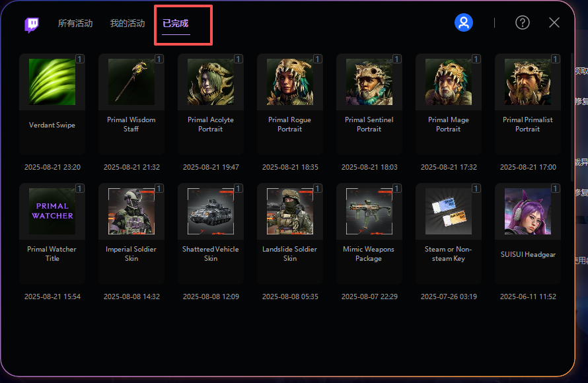Click the 'Primal Acolyte Portrait' label
This screenshot has width=588, height=383.
[211, 124]
